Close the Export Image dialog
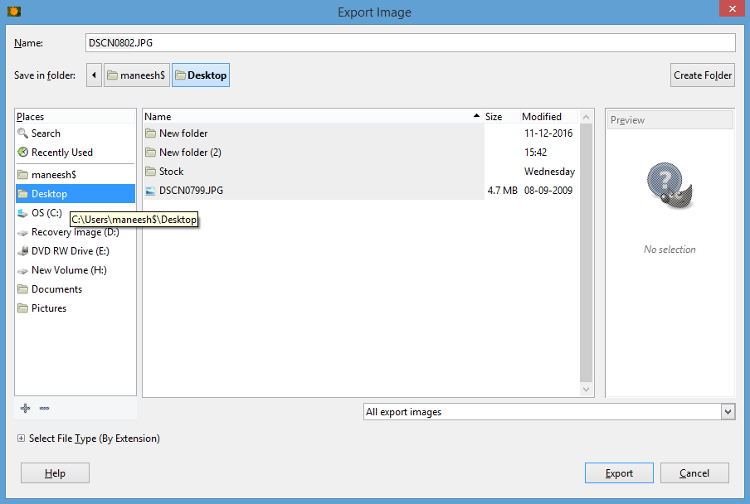The width and height of the screenshot is (750, 504). point(732,9)
